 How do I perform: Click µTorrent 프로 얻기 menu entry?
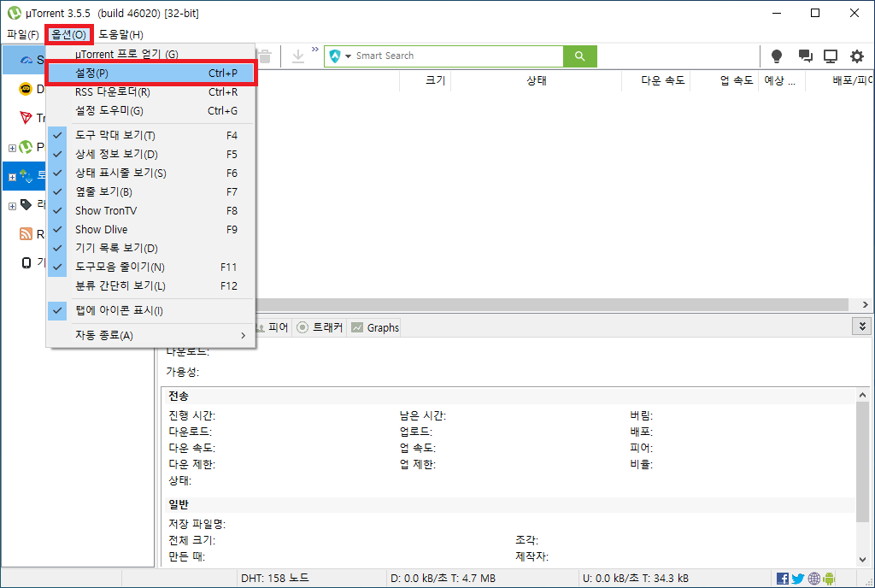pyautogui.click(x=150, y=54)
